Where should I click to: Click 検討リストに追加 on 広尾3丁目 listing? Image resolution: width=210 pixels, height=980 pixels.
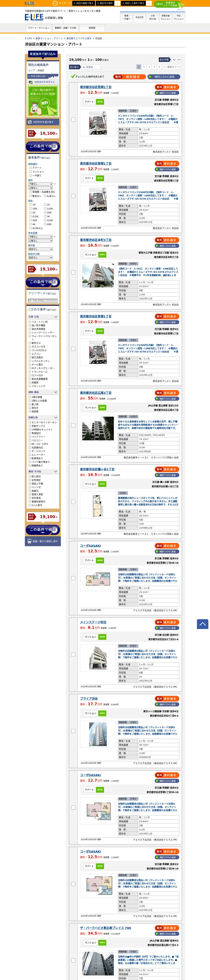(167, 399)
